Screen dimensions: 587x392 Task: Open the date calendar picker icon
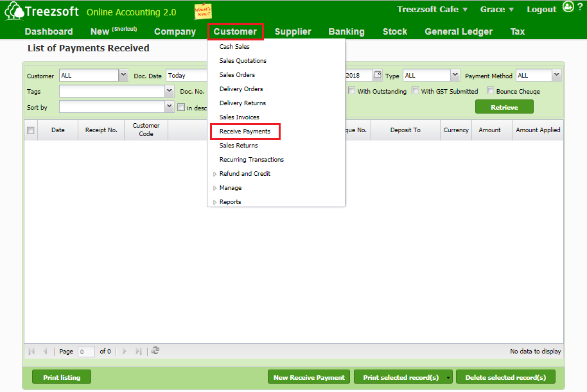(378, 74)
